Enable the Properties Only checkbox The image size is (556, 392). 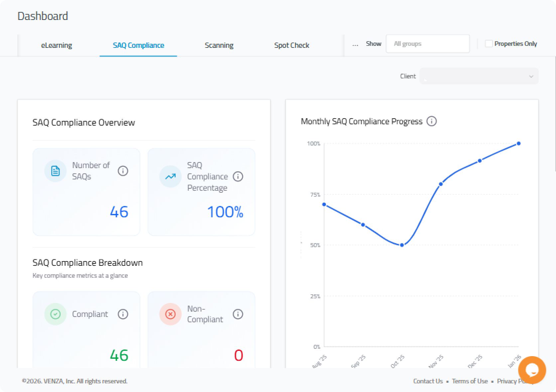coord(488,44)
